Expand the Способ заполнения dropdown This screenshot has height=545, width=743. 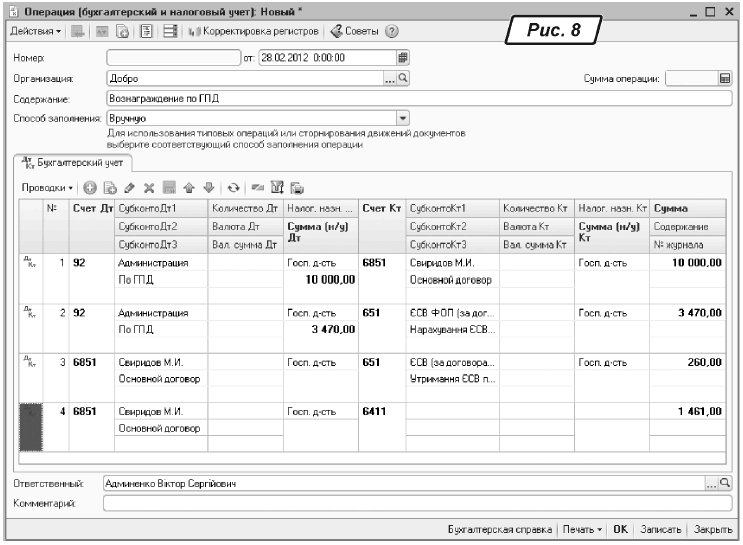[x=403, y=118]
